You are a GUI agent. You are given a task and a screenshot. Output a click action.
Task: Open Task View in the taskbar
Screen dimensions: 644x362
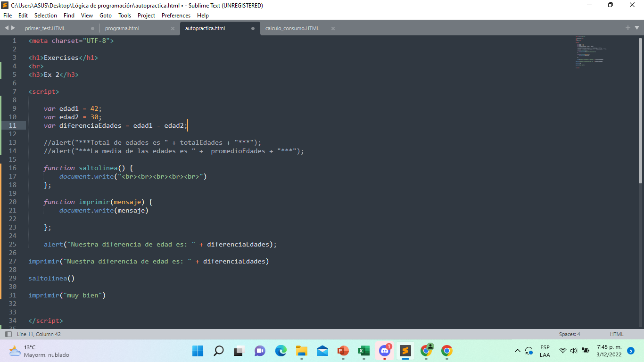[239, 351]
